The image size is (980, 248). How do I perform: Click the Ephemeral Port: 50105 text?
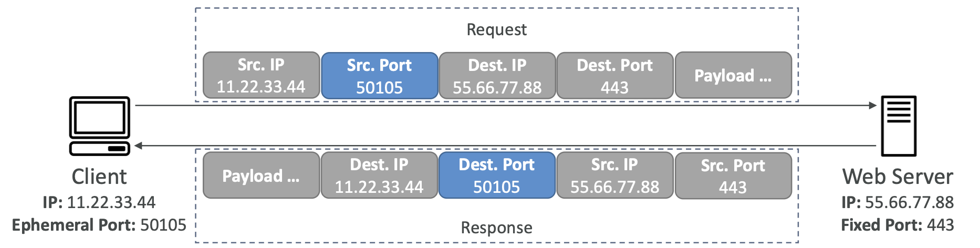click(x=99, y=225)
